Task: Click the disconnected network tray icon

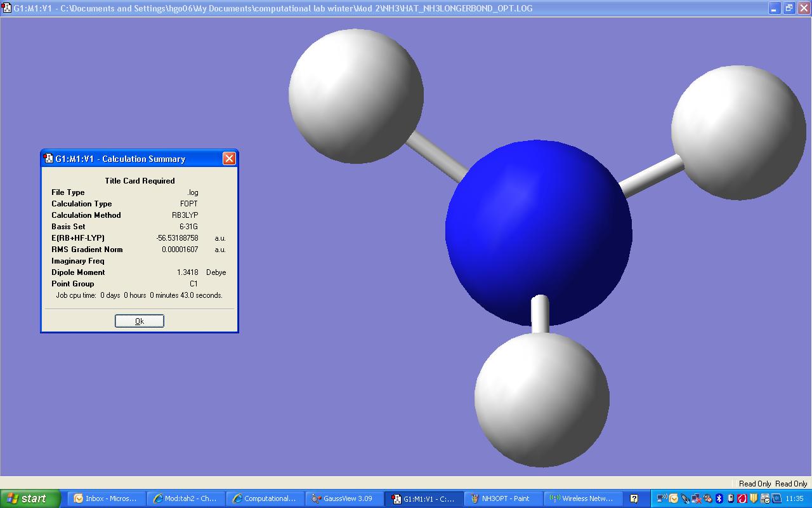Action: click(697, 498)
